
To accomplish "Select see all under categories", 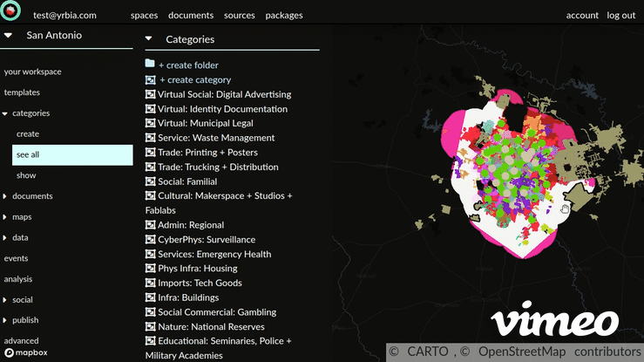I will pyautogui.click(x=72, y=154).
